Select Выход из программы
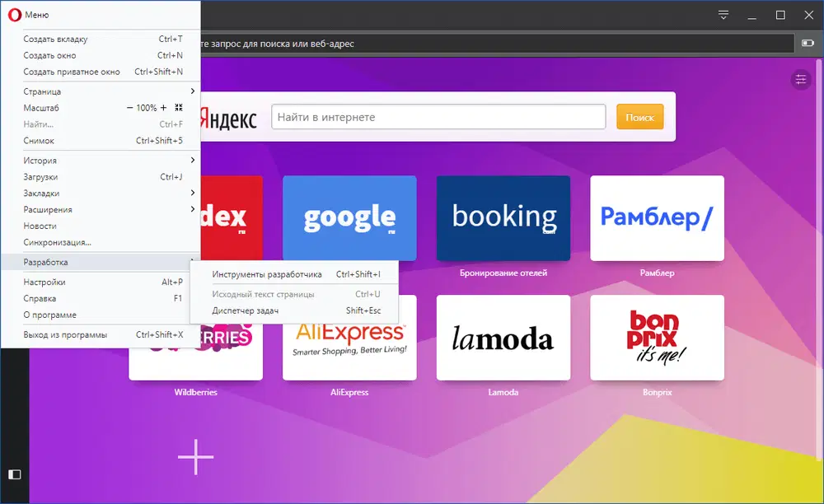The height and width of the screenshot is (504, 824). click(101, 334)
